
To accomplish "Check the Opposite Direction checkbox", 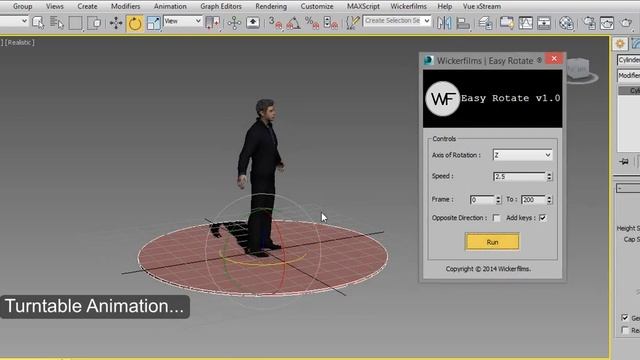I will (x=496, y=218).
